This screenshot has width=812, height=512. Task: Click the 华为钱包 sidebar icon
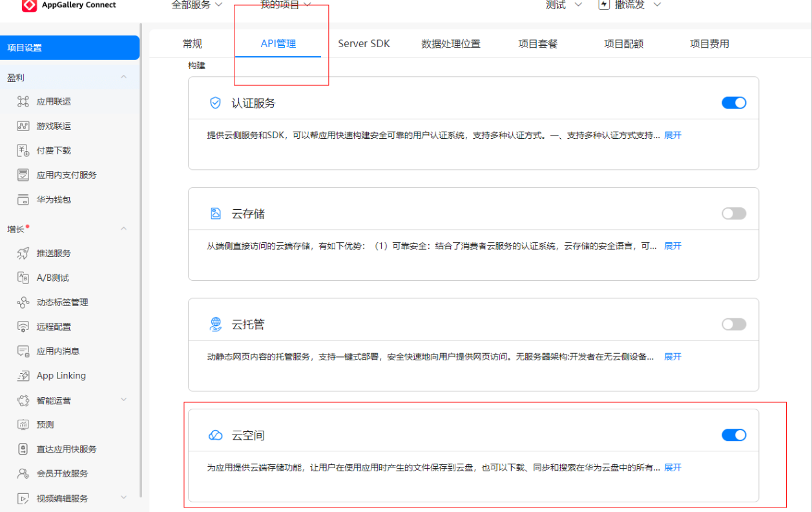[x=23, y=200]
